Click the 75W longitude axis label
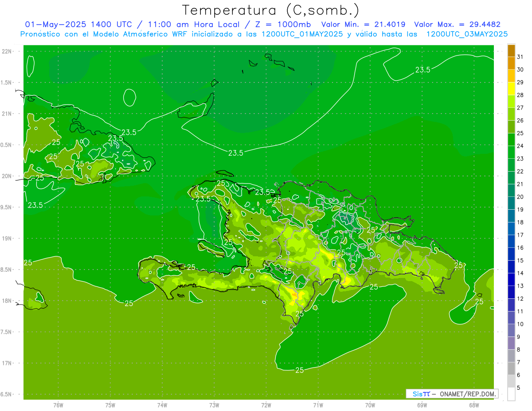 tap(110, 405)
